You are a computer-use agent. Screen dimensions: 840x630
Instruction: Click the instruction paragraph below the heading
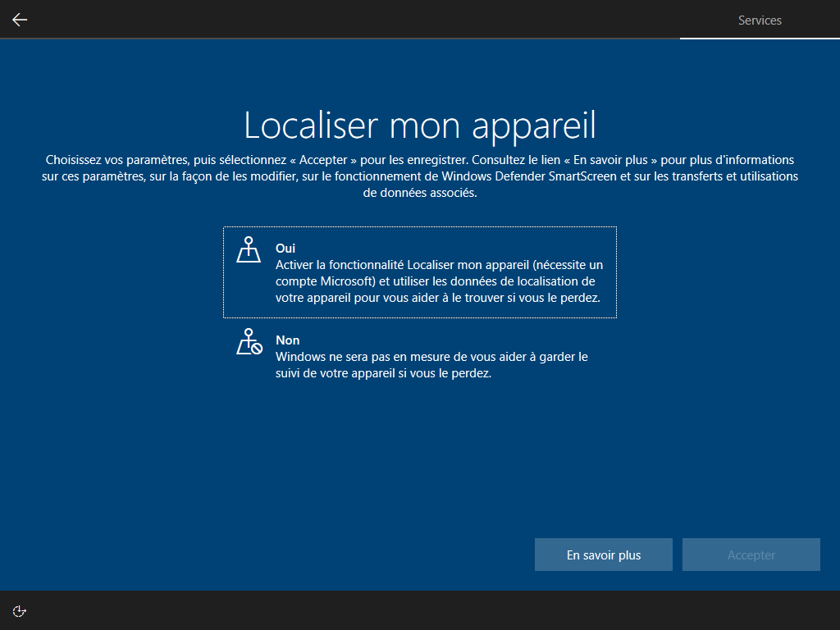point(419,176)
